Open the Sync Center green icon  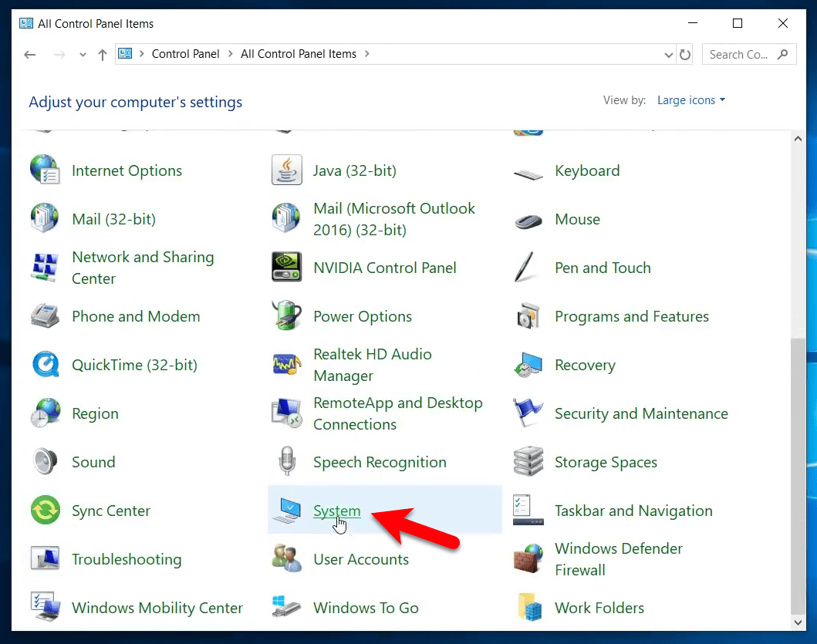45,510
